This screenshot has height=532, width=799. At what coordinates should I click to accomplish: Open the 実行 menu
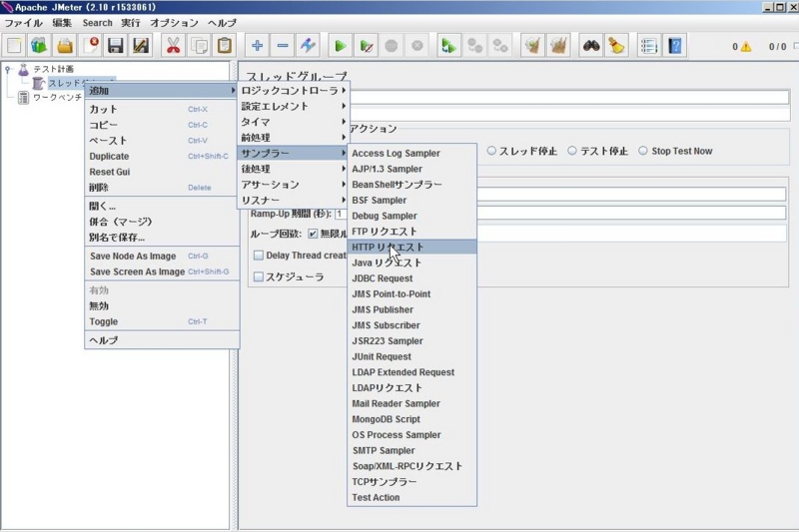click(131, 23)
